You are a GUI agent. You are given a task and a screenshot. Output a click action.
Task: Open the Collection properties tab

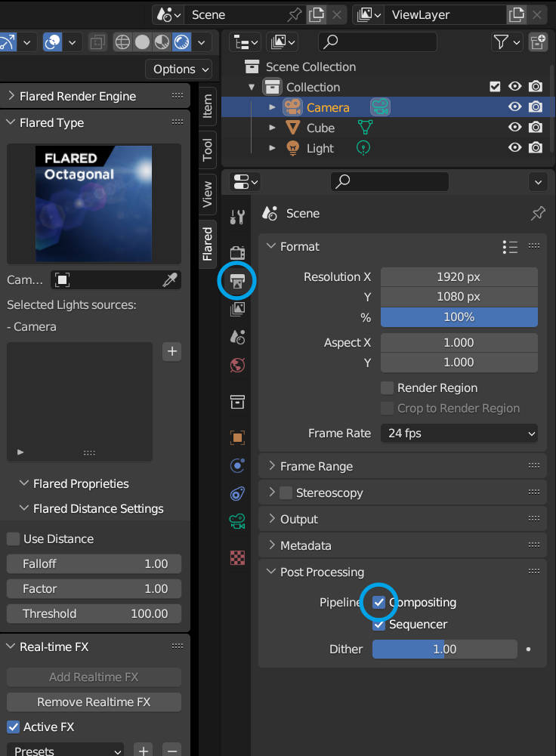tap(237, 402)
